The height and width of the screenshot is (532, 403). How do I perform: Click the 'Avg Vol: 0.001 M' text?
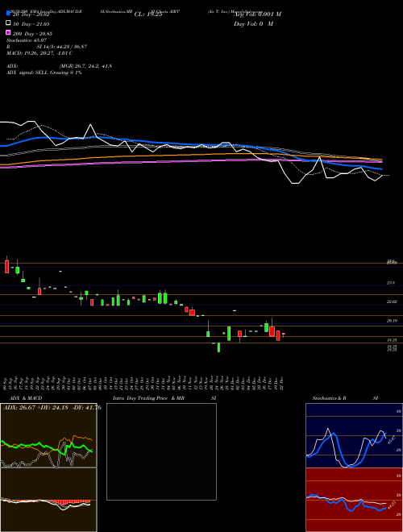pyautogui.click(x=257, y=15)
